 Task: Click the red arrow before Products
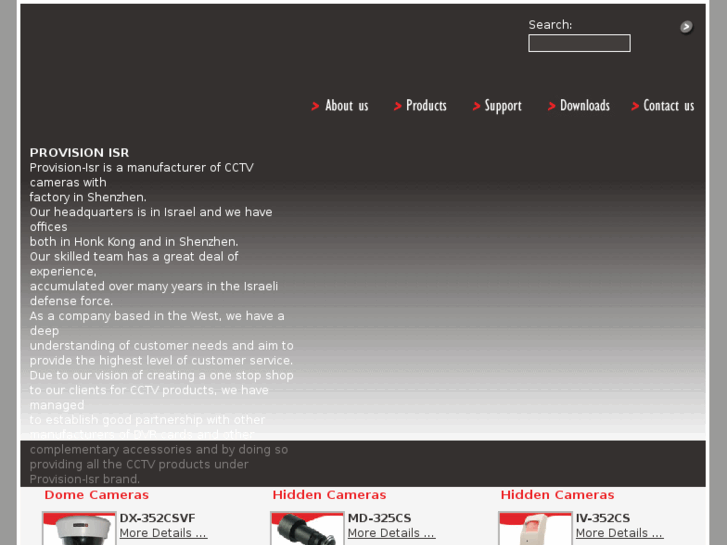point(397,106)
